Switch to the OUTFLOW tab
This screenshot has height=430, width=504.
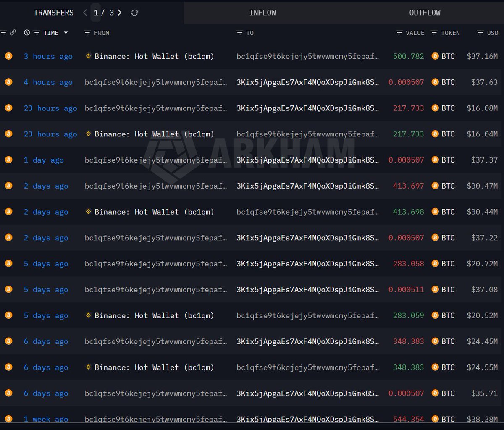tap(425, 13)
